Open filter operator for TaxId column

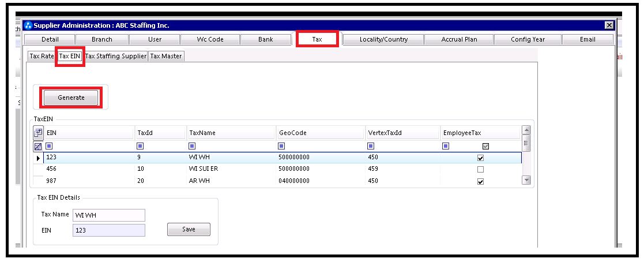(140, 146)
